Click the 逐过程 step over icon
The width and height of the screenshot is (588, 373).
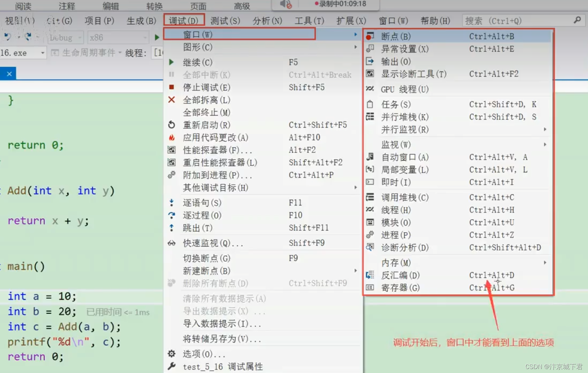(172, 215)
